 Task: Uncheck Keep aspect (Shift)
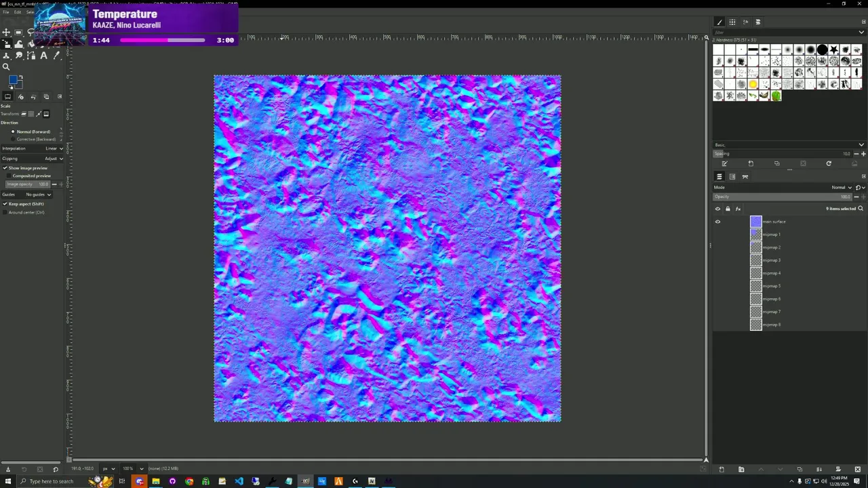5,204
